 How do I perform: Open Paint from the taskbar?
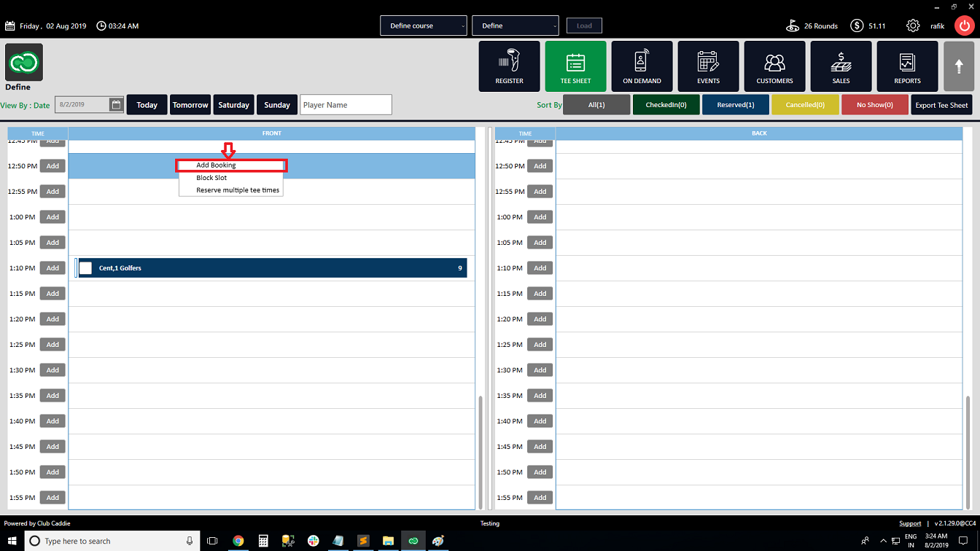(438, 541)
